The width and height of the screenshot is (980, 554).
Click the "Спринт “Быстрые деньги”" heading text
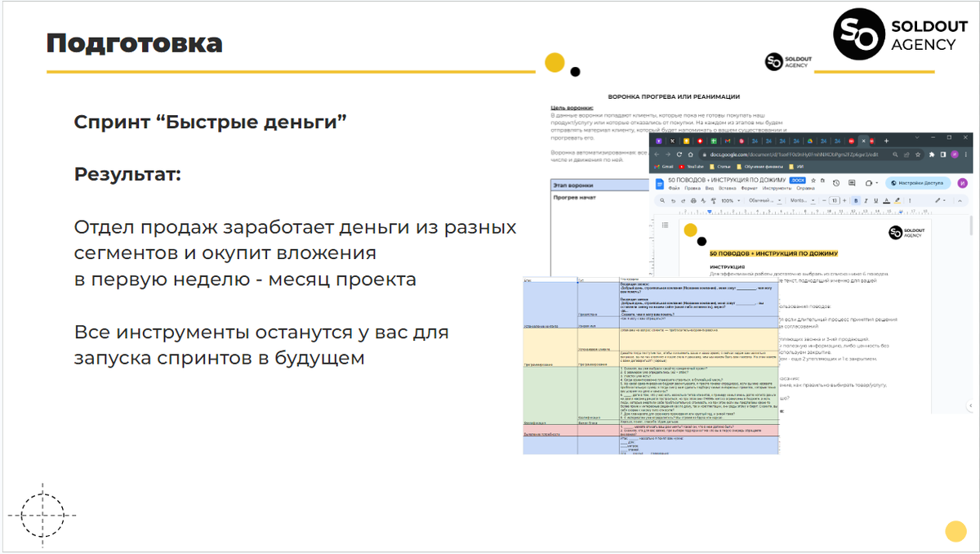[211, 122]
